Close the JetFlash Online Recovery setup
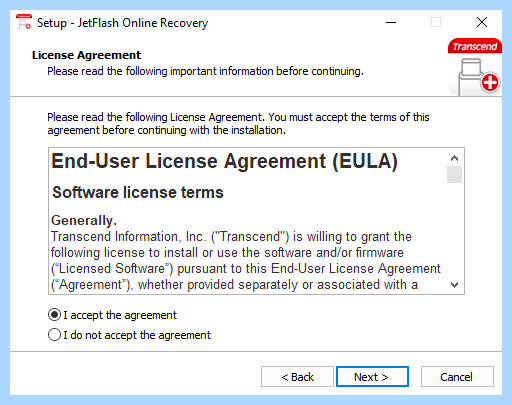Screen dimensions: 512x405 (482, 23)
